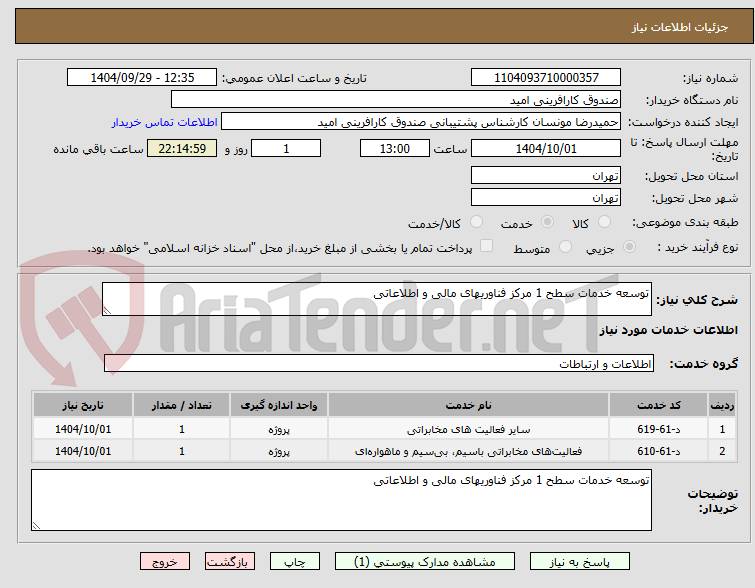Click resize handle of شرح کلی نیاز box
This screenshot has width=755, height=588.
pos(107,311)
